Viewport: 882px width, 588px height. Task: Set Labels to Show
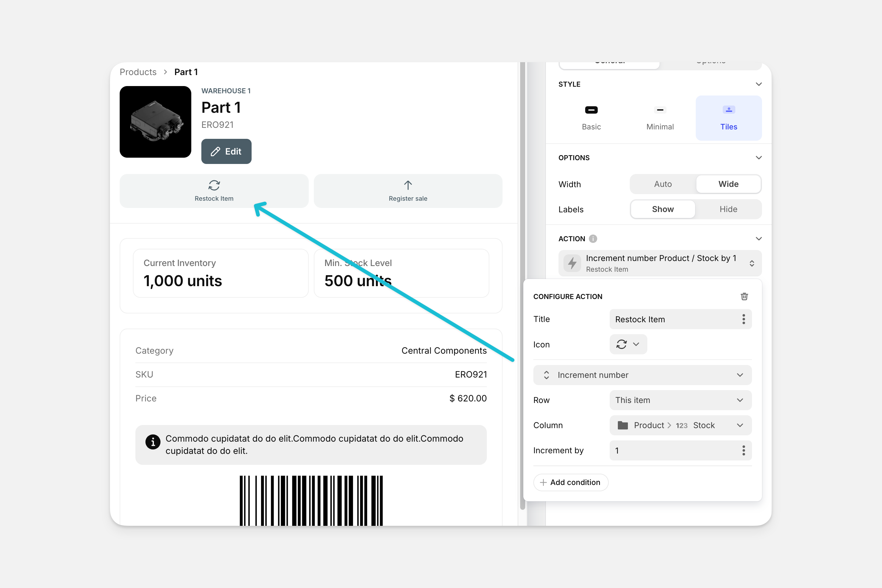coord(663,209)
